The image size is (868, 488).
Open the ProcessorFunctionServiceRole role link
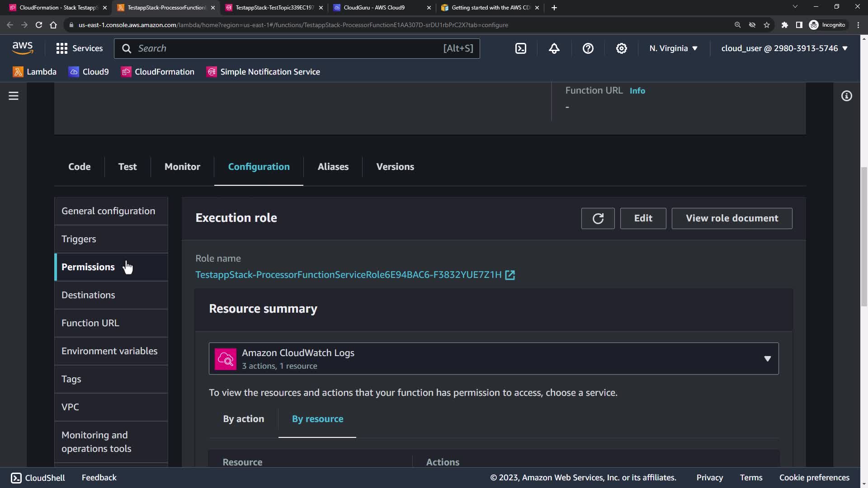[348, 275]
